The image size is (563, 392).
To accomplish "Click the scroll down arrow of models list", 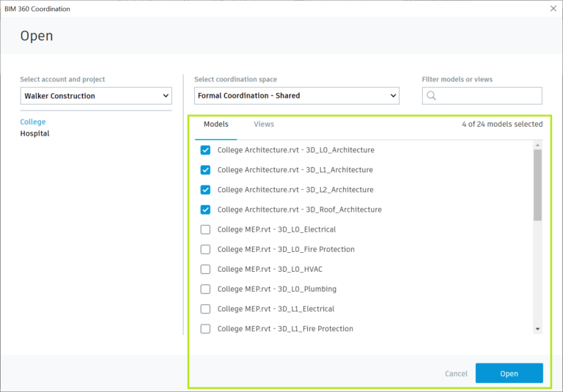I will (x=537, y=329).
